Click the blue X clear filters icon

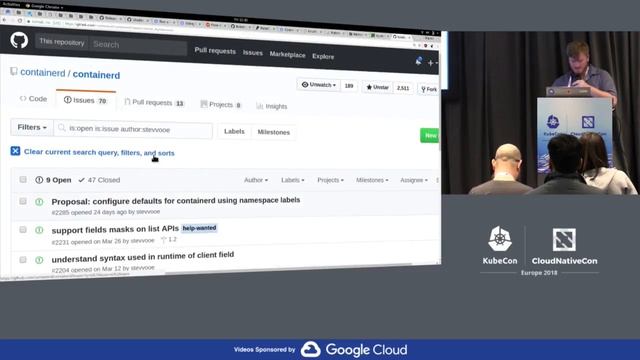15,151
